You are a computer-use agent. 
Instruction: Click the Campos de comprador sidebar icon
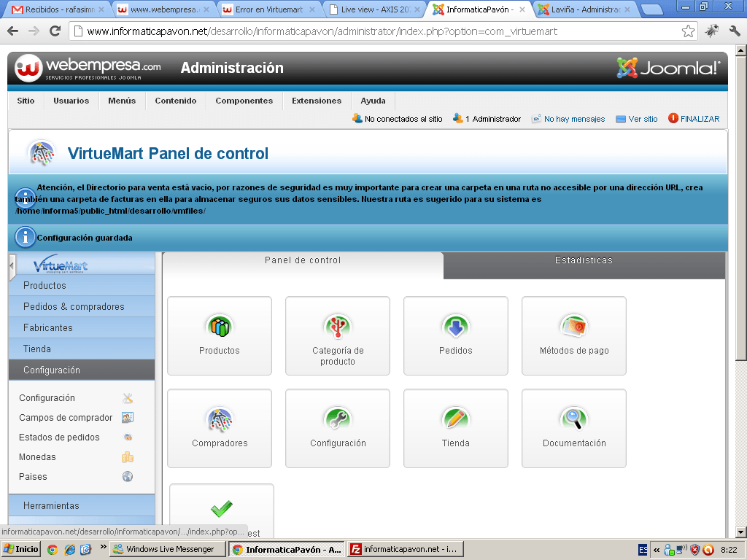tap(127, 418)
